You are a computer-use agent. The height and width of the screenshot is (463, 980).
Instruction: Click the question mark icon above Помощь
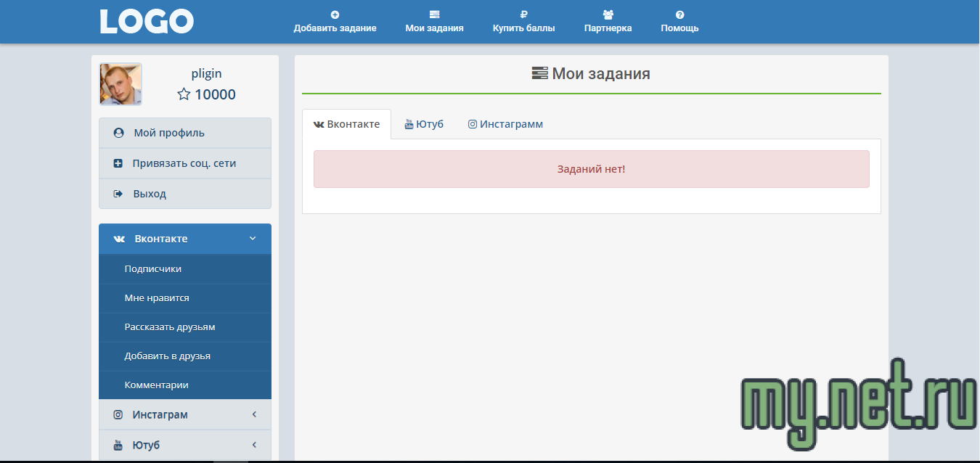tap(679, 15)
